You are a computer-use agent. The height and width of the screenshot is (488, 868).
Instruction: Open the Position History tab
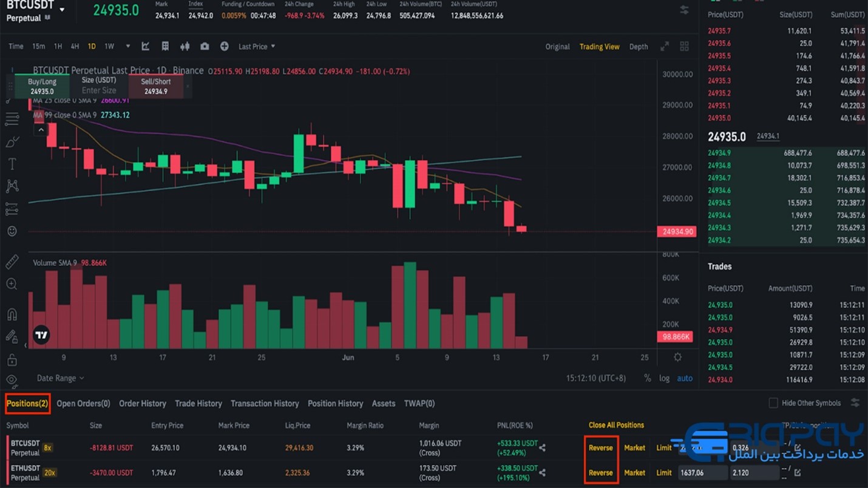click(335, 404)
